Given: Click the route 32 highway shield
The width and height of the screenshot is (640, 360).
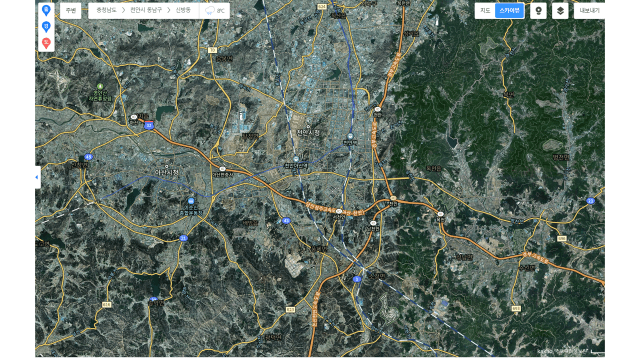Looking at the screenshot, I should 149,125.
